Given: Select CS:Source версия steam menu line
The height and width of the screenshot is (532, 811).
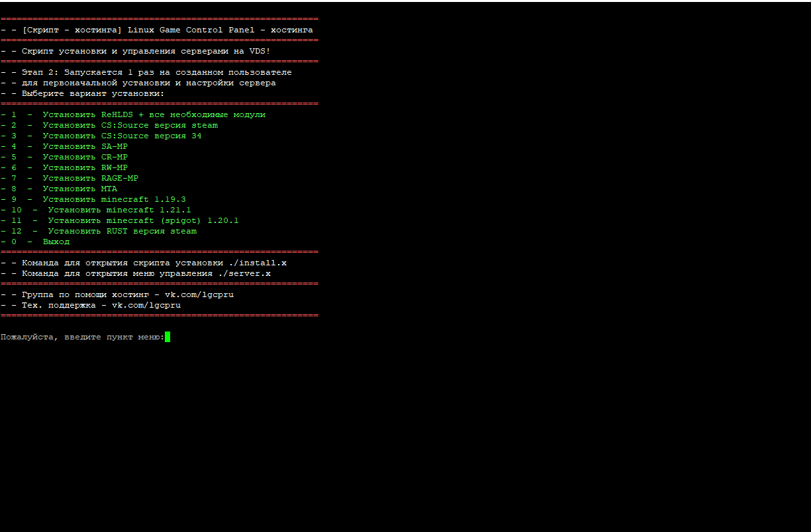Looking at the screenshot, I should (130, 125).
